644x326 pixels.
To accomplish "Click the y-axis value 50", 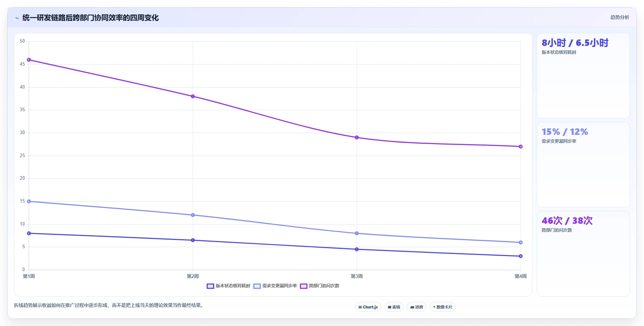I will (22, 41).
